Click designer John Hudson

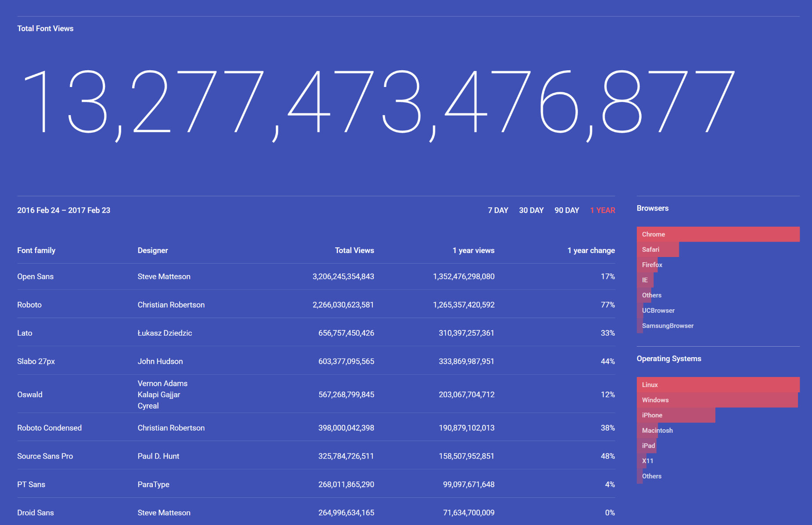(x=160, y=362)
